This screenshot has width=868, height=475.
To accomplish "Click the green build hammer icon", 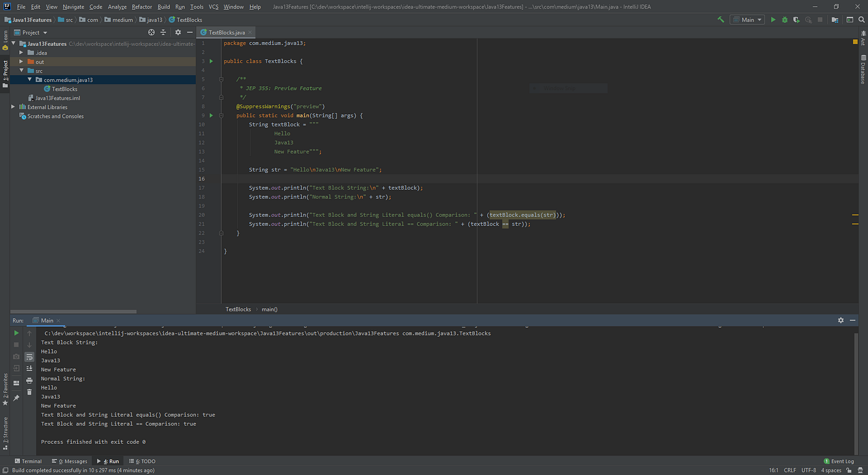I will coord(720,19).
